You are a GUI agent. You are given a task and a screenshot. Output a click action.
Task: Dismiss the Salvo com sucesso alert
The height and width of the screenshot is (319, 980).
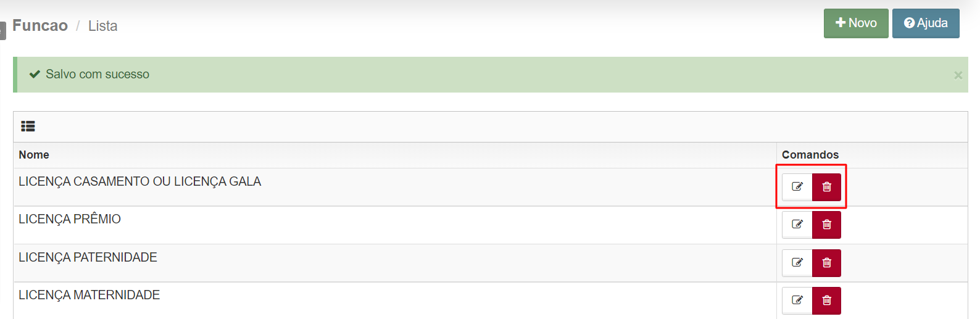click(958, 75)
